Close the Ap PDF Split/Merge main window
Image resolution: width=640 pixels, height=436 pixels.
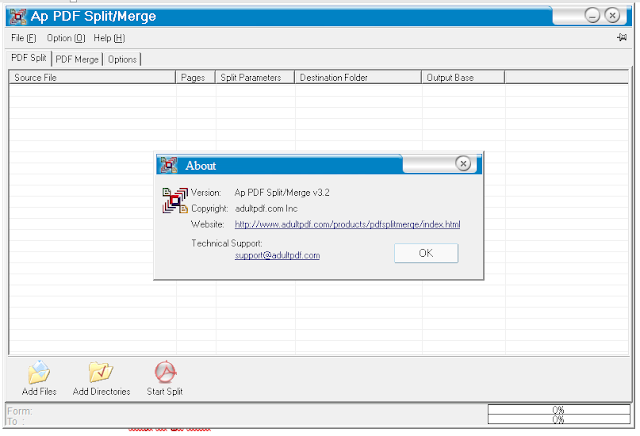tap(612, 16)
